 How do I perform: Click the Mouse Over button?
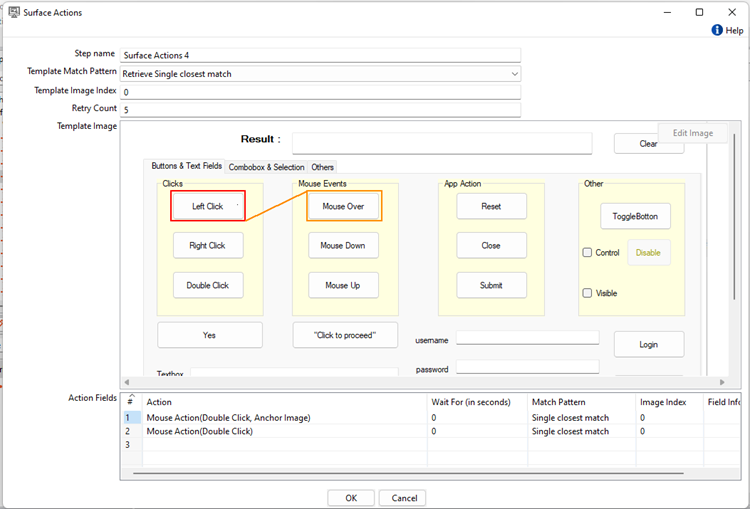tap(343, 206)
